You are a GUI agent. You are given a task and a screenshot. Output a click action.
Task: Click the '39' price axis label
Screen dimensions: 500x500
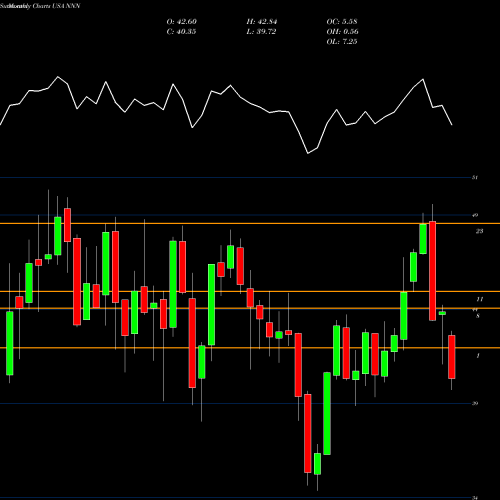475,403
